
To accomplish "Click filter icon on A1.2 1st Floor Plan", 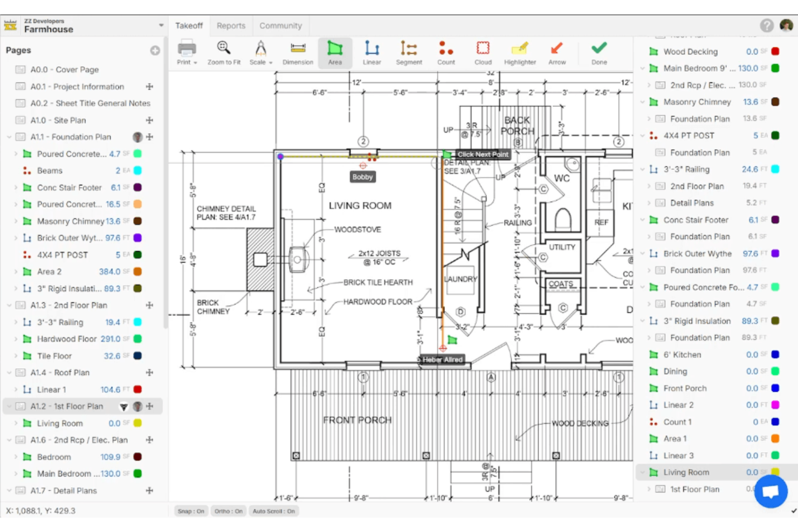I will coord(123,406).
